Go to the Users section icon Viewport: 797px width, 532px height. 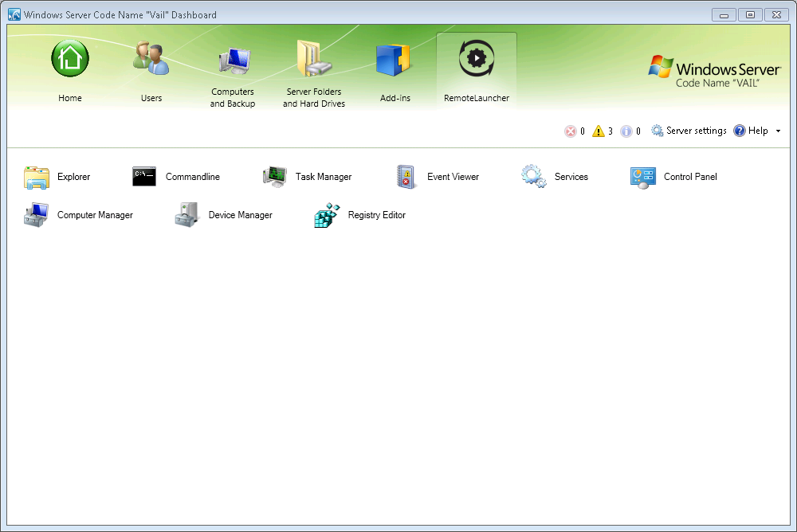151,58
